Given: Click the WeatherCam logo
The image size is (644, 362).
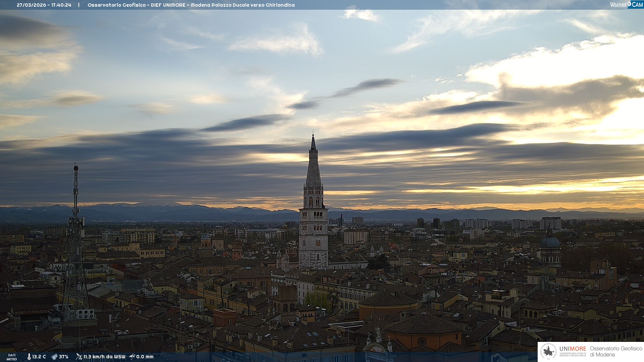Looking at the screenshot, I should pyautogui.click(x=626, y=5).
